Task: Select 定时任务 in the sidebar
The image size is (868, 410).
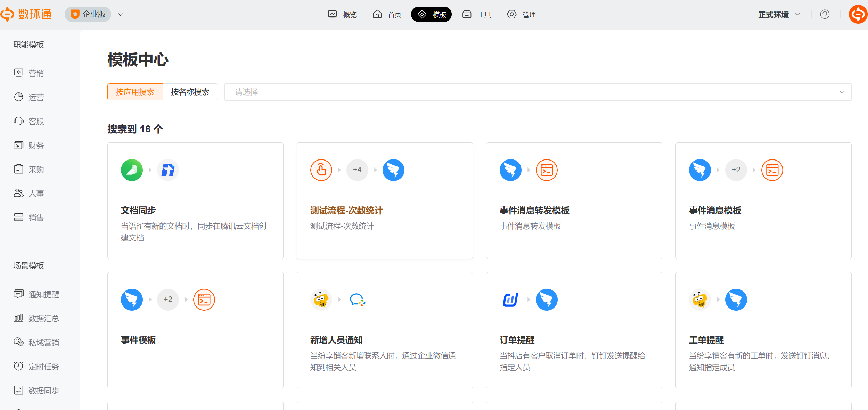Action: click(36, 367)
